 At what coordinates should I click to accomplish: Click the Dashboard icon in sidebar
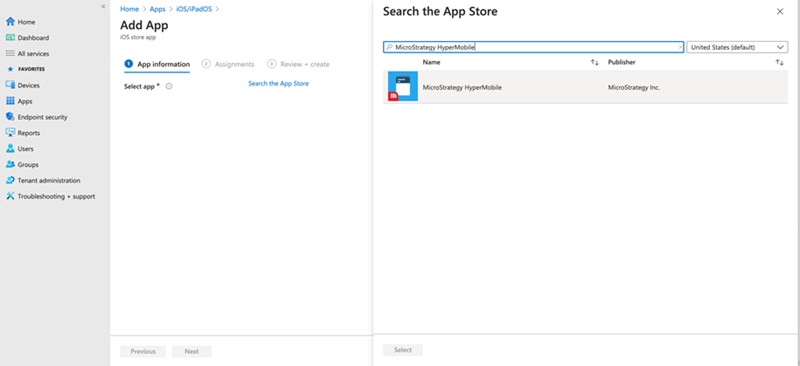10,38
